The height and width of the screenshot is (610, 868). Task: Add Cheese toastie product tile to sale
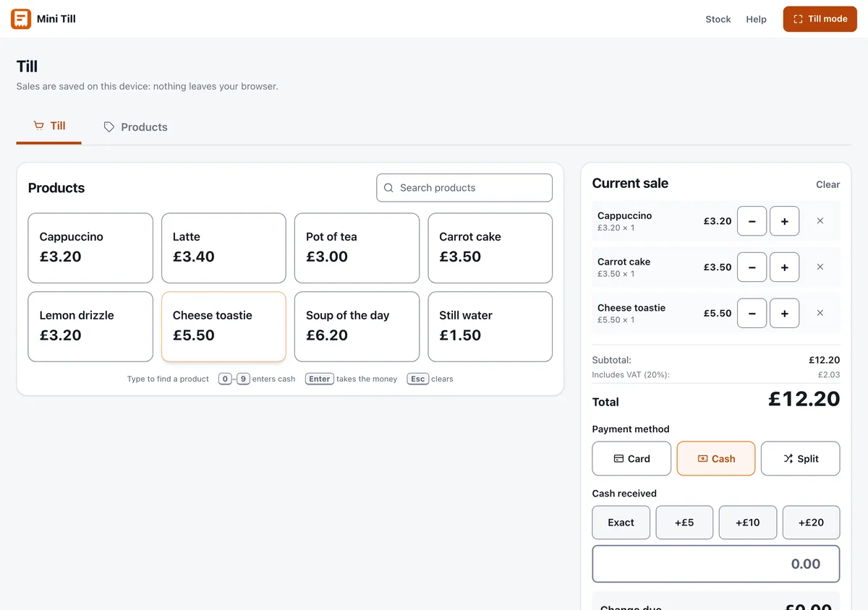pos(224,327)
